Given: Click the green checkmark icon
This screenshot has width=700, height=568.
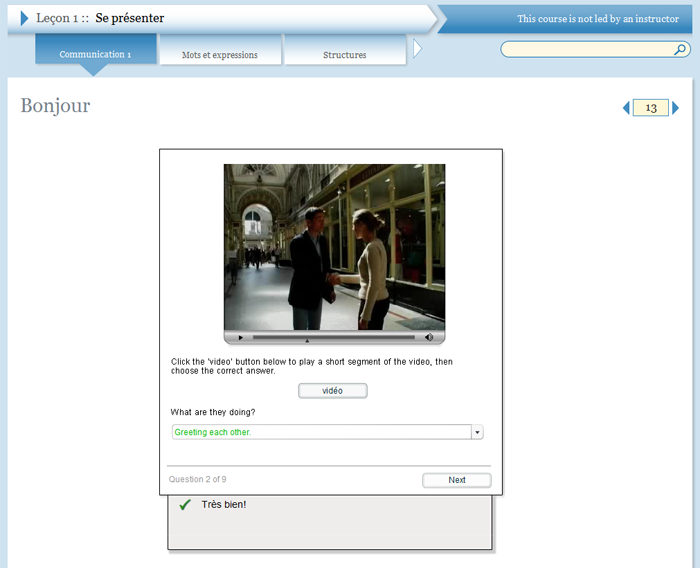Looking at the screenshot, I should (185, 505).
